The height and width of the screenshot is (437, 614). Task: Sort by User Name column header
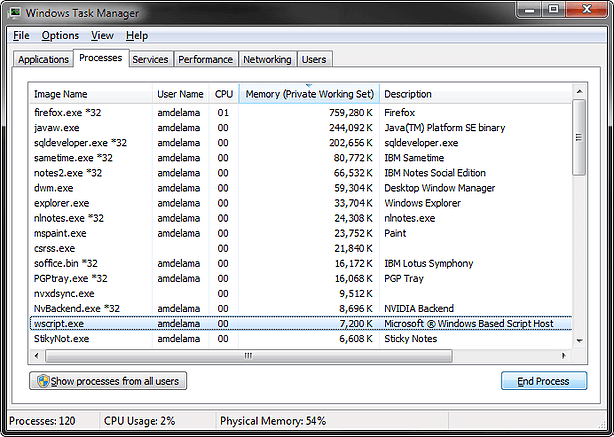[x=180, y=94]
